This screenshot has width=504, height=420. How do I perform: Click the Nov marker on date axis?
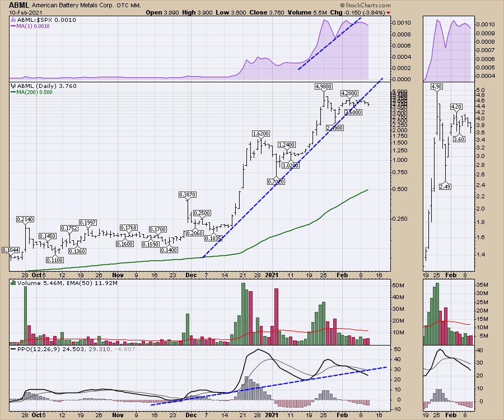(118, 275)
